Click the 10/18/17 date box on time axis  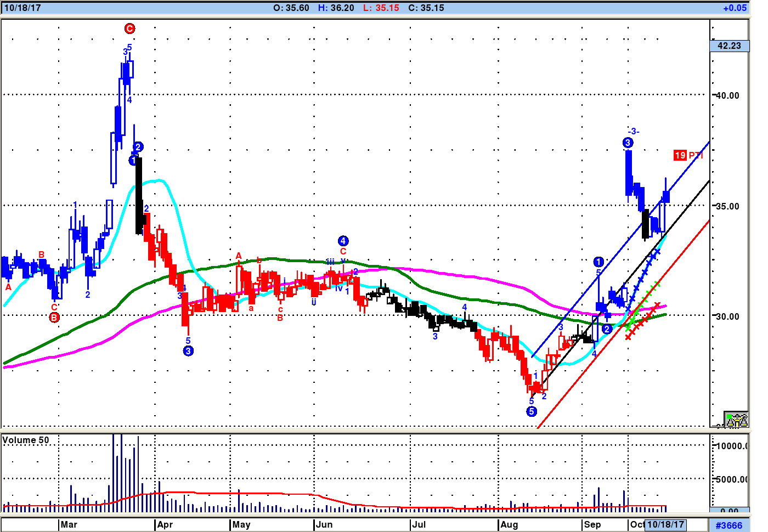pyautogui.click(x=665, y=524)
